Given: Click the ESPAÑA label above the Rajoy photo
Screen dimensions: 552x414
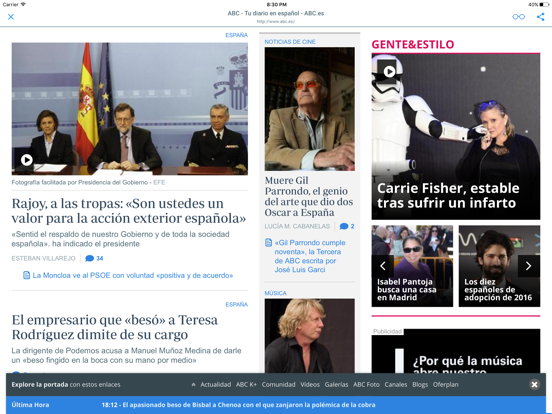Looking at the screenshot, I should coord(237,35).
